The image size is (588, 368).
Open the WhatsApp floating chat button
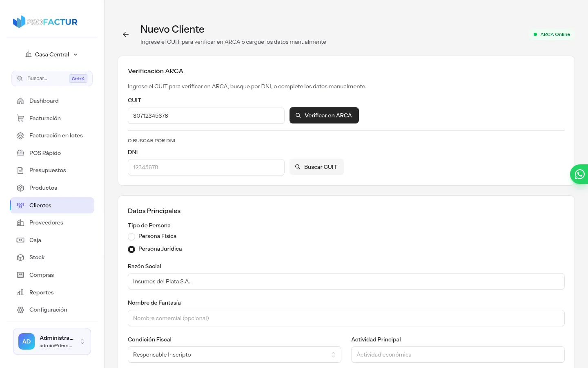click(579, 174)
